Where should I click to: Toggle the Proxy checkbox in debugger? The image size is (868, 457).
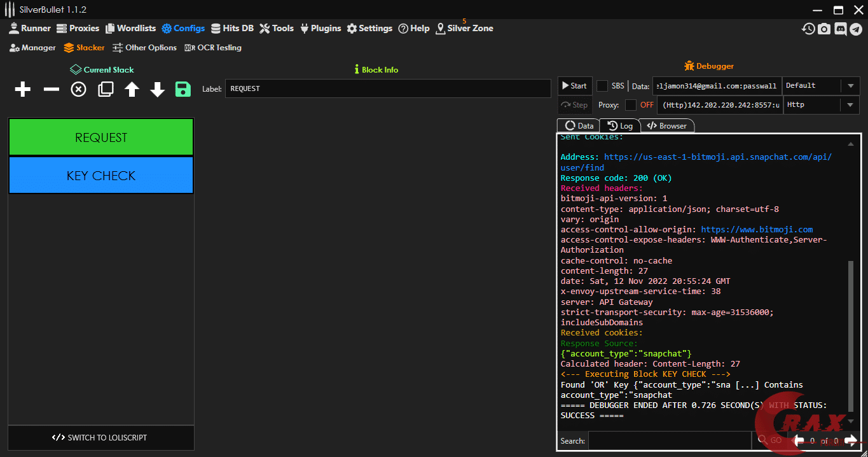tap(630, 105)
